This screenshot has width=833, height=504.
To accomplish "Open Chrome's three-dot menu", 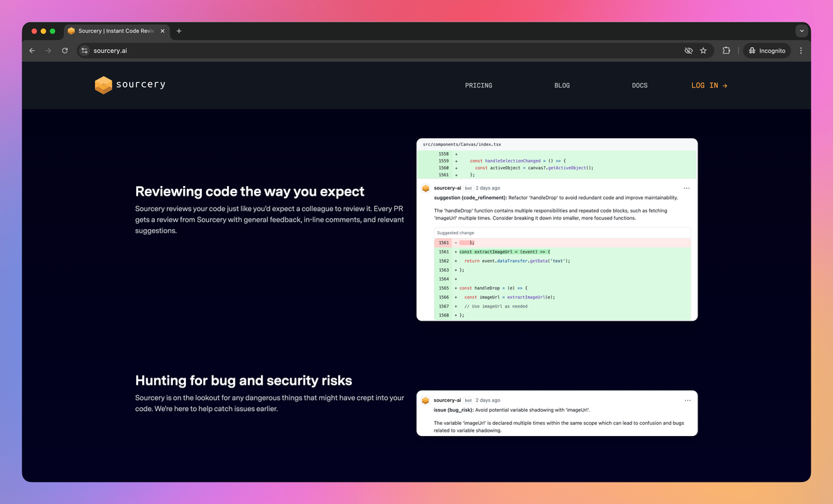I will point(801,51).
